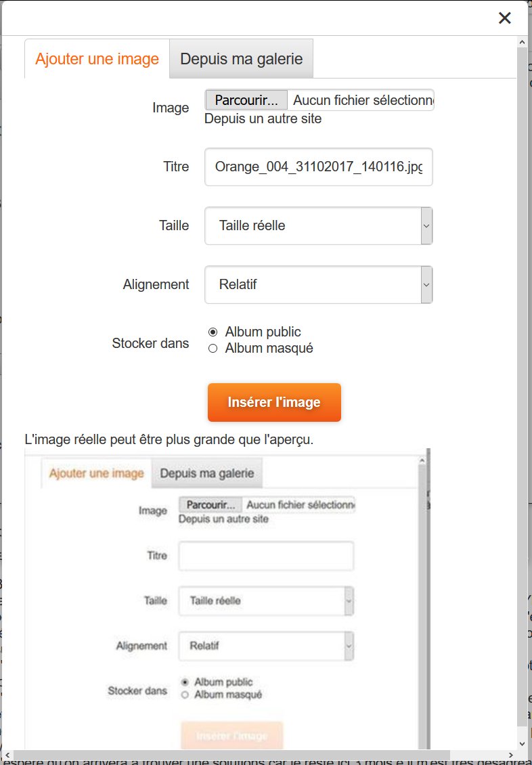Click the horizontal scrollbar right arrow
The width and height of the screenshot is (532, 765).
[510, 756]
